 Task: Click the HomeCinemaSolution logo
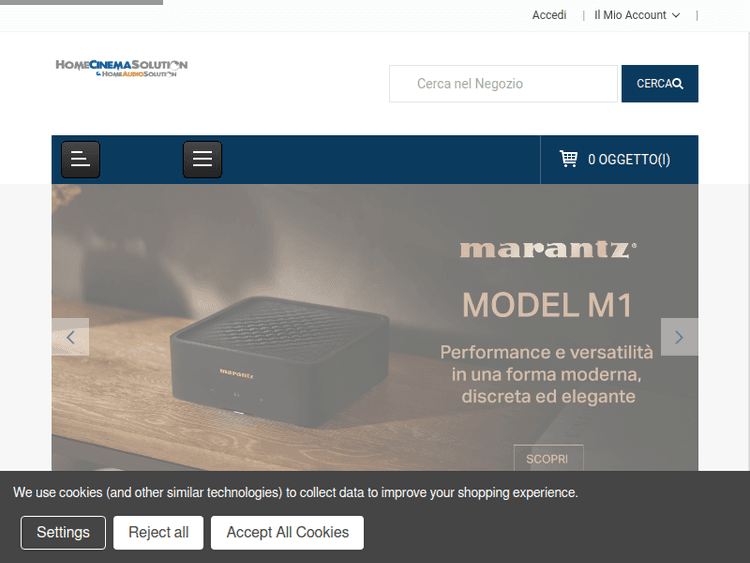pos(121,68)
